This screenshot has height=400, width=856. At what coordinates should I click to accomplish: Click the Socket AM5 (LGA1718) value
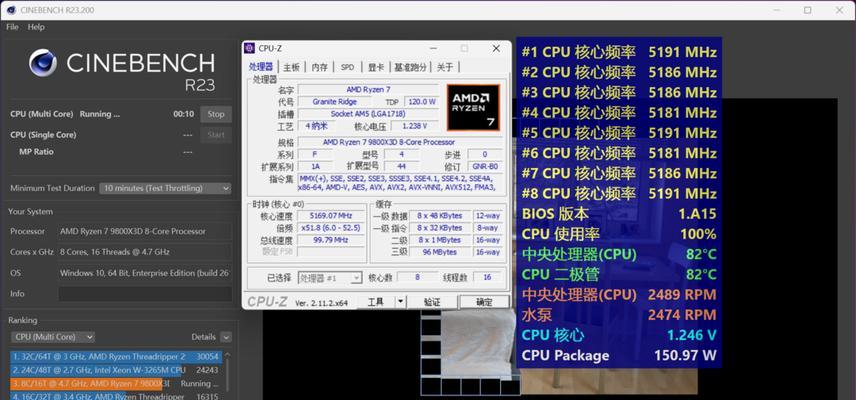(x=368, y=114)
